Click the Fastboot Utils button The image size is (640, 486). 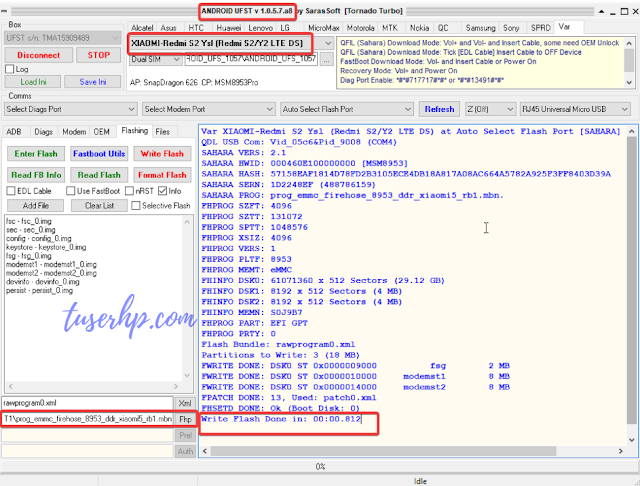coord(99,154)
